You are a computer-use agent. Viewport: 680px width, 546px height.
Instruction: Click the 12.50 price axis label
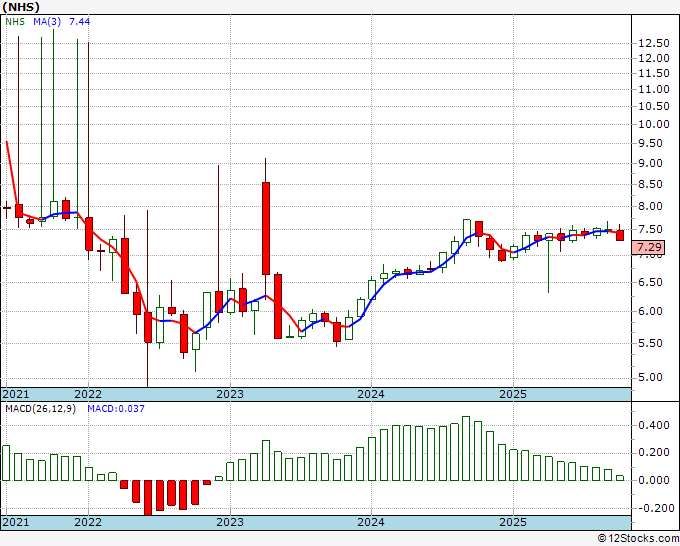654,43
